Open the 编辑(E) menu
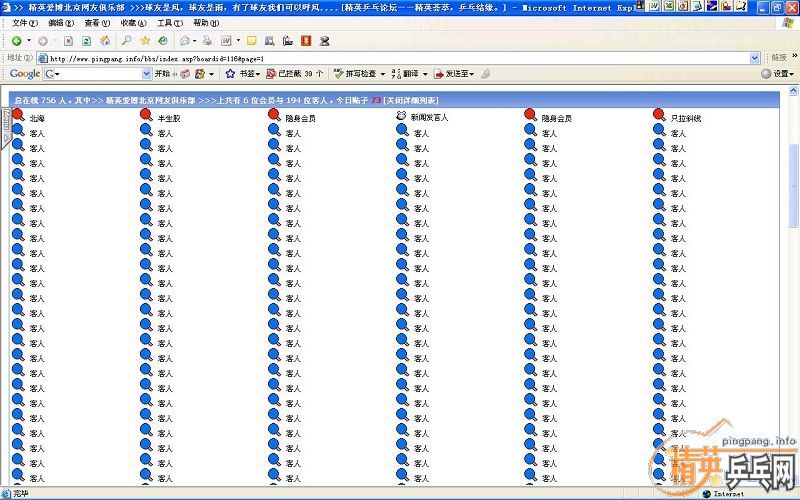Viewport: 800px width, 500px height. click(61, 23)
